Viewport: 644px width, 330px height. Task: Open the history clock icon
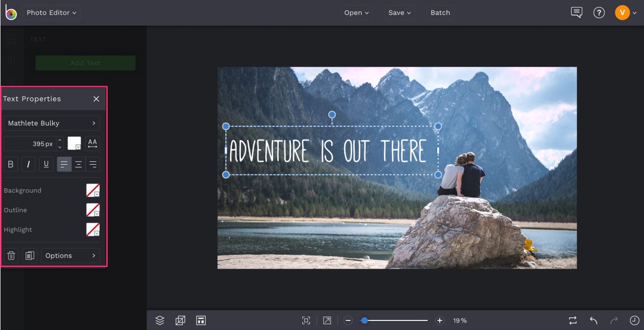pyautogui.click(x=634, y=320)
